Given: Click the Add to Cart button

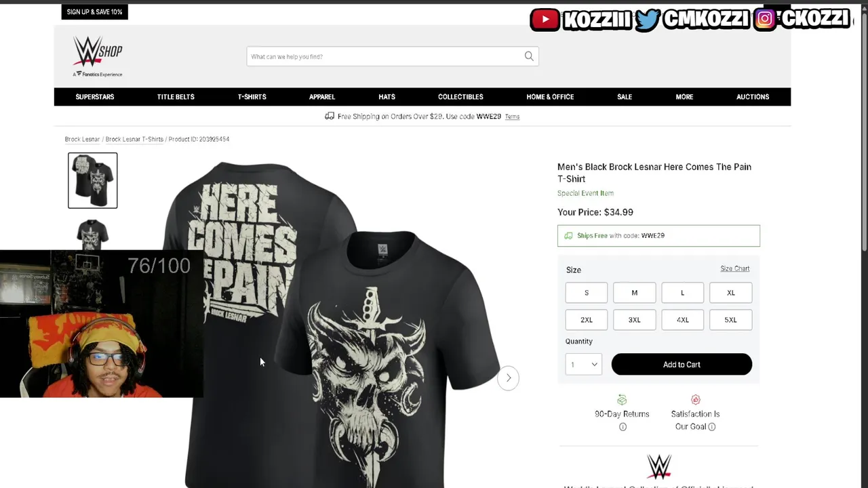Looking at the screenshot, I should click(682, 365).
